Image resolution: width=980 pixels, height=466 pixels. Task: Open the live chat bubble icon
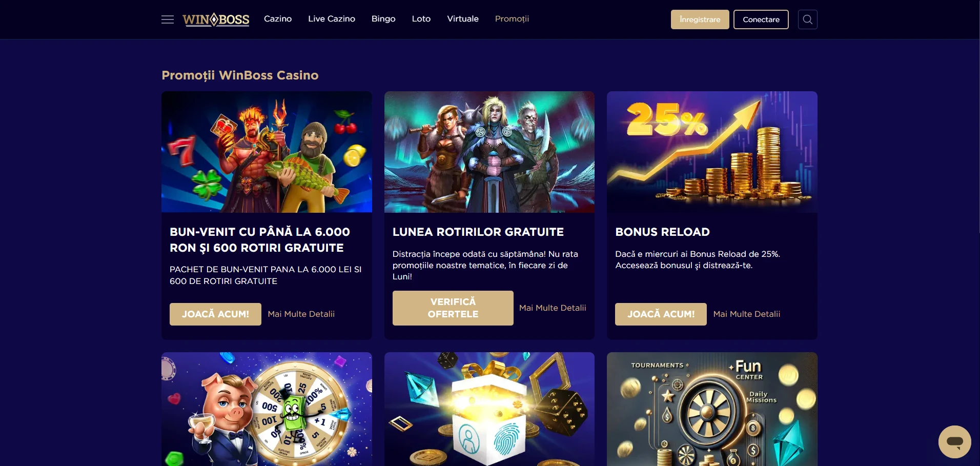click(x=954, y=441)
